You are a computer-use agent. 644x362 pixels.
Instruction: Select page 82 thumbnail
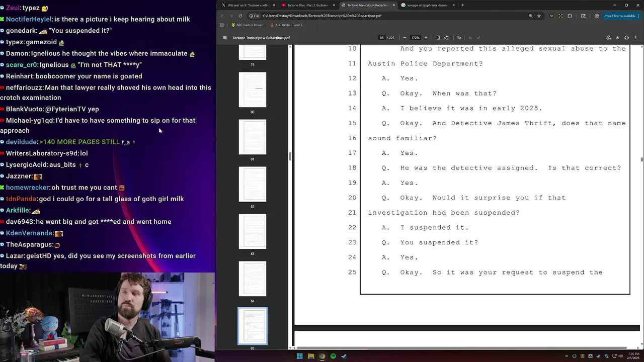(x=253, y=184)
